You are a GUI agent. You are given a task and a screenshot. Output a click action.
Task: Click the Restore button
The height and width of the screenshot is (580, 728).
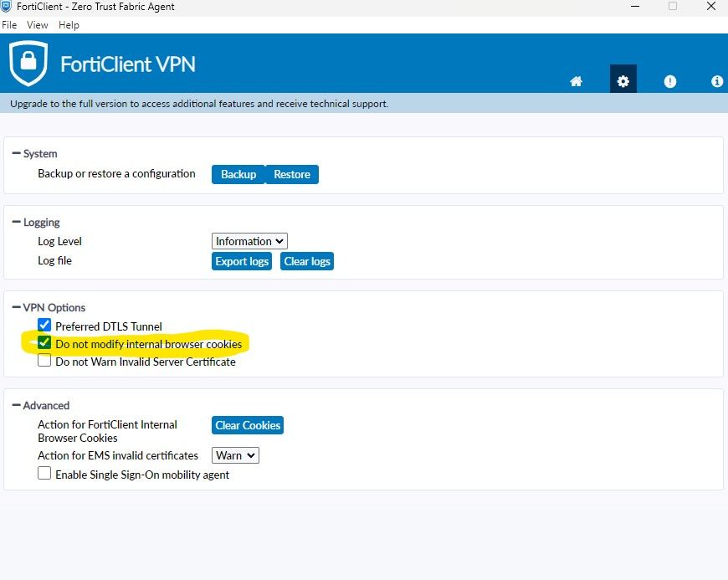click(x=291, y=174)
